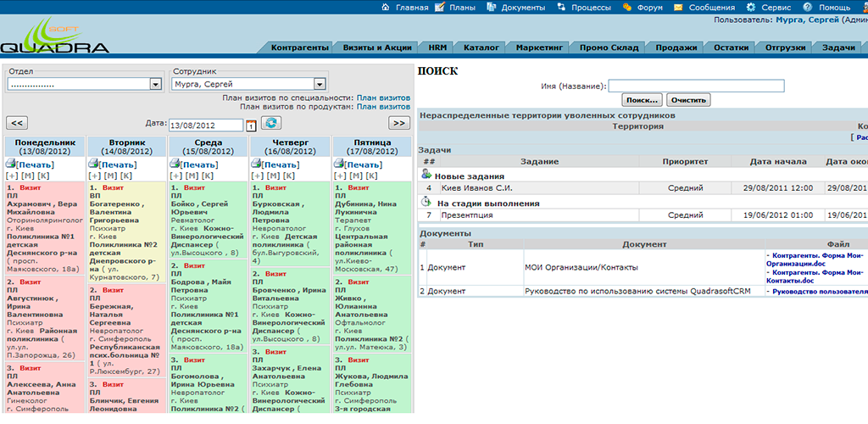Image resolution: width=868 pixels, height=424 pixels.
Task: Click the Печать link under Пятница
Action: pos(364,165)
